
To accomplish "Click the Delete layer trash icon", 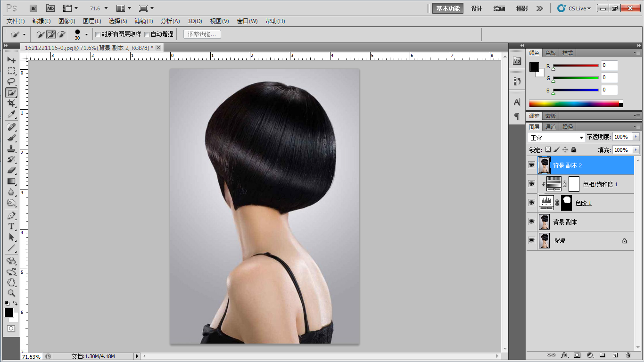I will coord(628,355).
